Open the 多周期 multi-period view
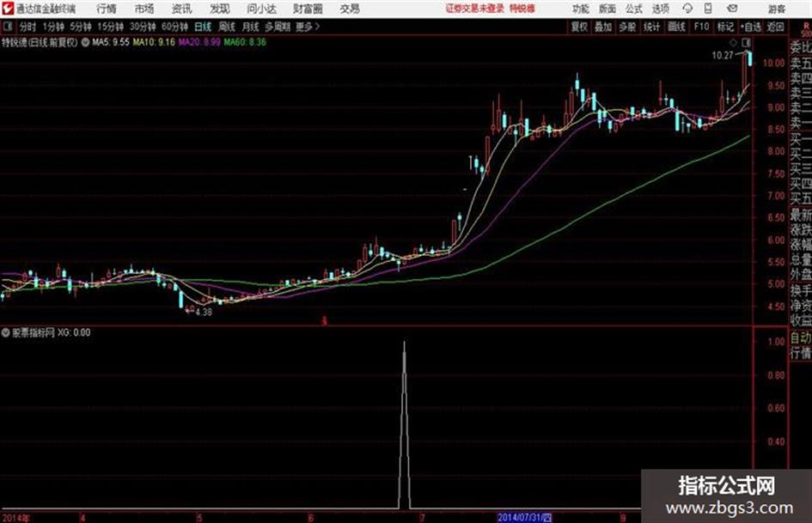The height and width of the screenshot is (523, 812). point(278,27)
